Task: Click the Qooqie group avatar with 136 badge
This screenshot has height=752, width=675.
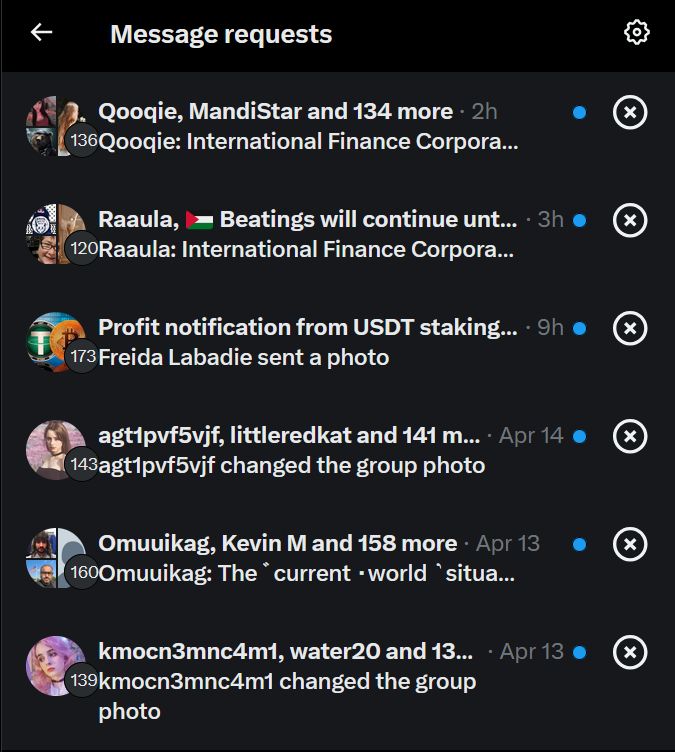Action: coord(56,126)
